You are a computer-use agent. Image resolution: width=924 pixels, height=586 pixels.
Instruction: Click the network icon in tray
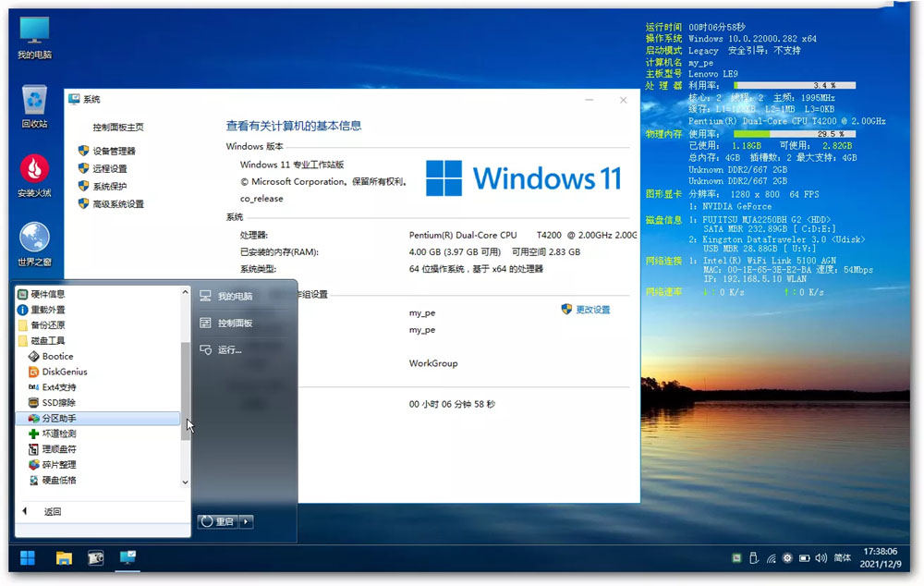click(x=771, y=557)
